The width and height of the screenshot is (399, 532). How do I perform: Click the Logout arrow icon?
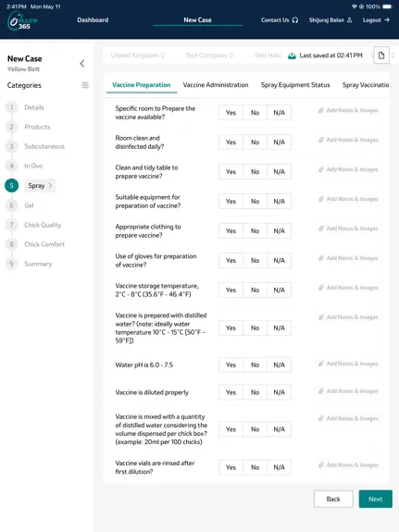click(x=387, y=20)
